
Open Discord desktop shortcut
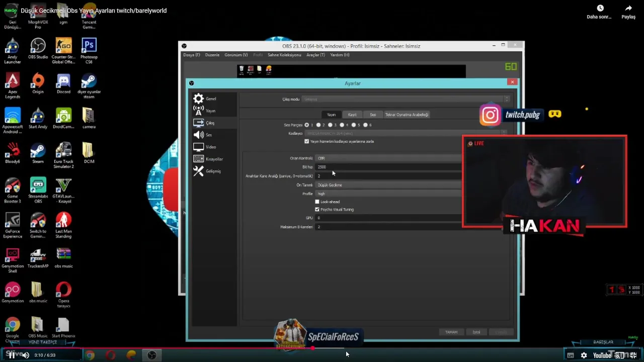pos(63,83)
